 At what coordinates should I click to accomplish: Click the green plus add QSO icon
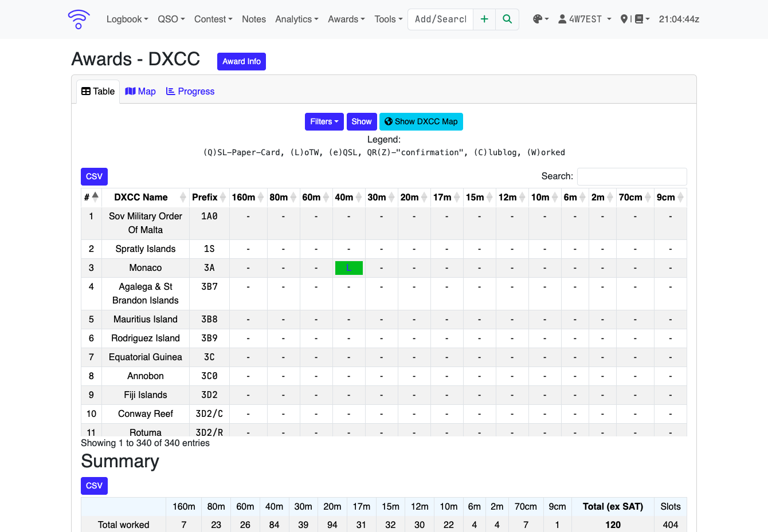pyautogui.click(x=484, y=19)
